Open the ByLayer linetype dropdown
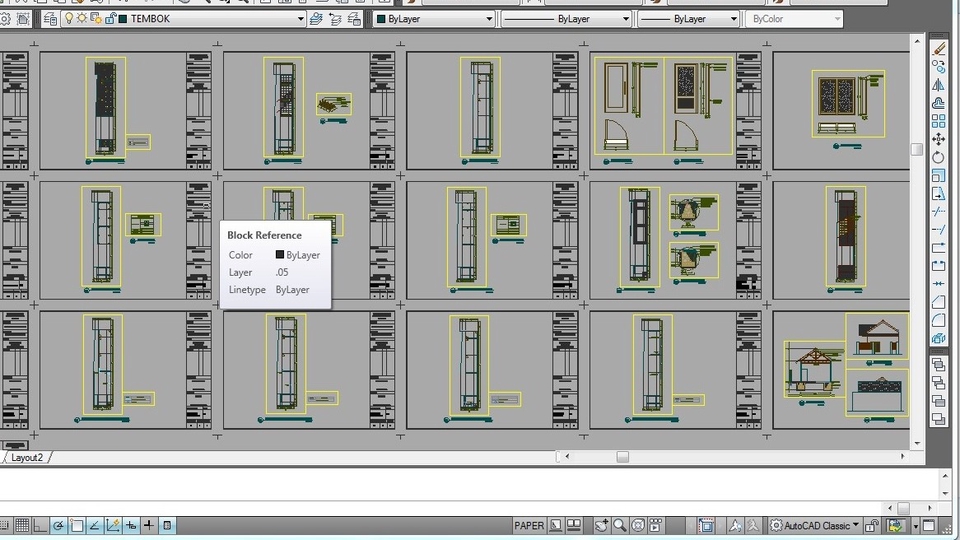 coord(626,19)
